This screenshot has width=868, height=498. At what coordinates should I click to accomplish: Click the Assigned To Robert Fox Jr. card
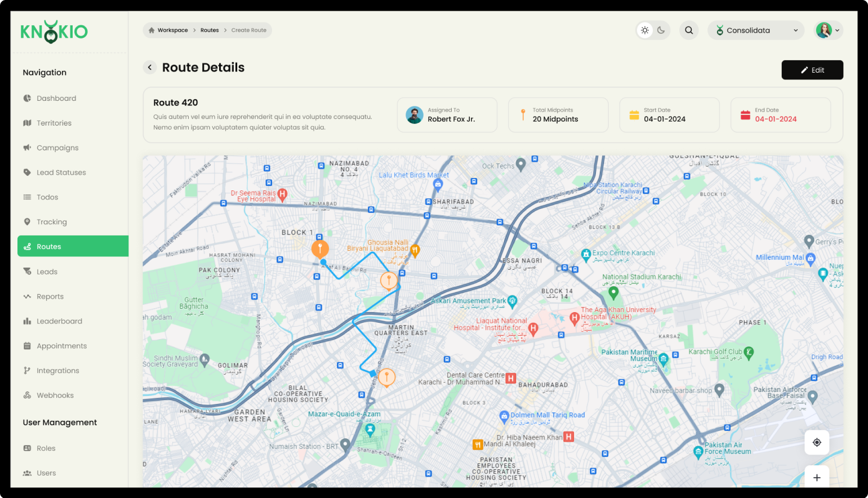447,115
